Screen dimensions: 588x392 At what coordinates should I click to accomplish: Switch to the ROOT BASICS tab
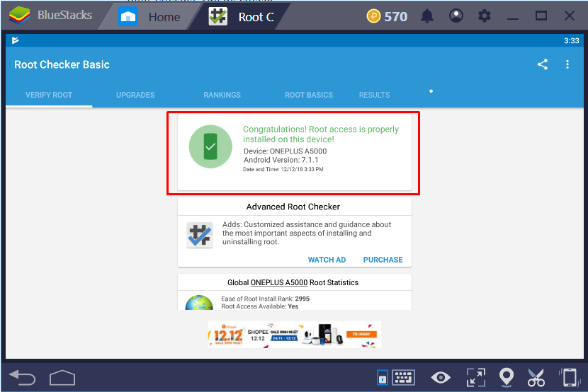pos(309,95)
